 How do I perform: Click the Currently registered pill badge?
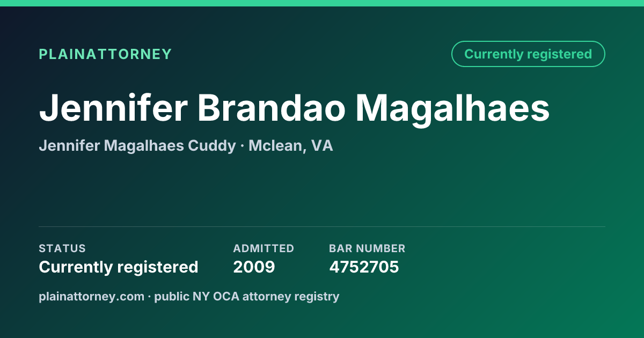[x=528, y=54]
